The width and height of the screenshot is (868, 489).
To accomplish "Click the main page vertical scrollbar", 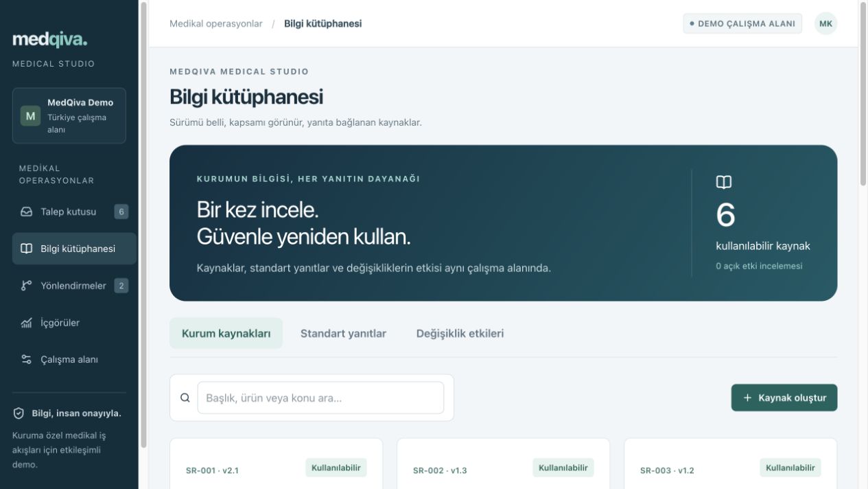I will (x=863, y=94).
